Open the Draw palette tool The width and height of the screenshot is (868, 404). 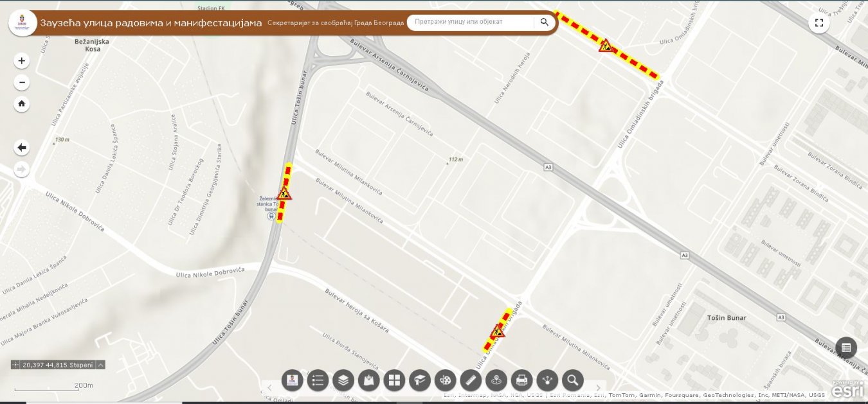(x=445, y=380)
